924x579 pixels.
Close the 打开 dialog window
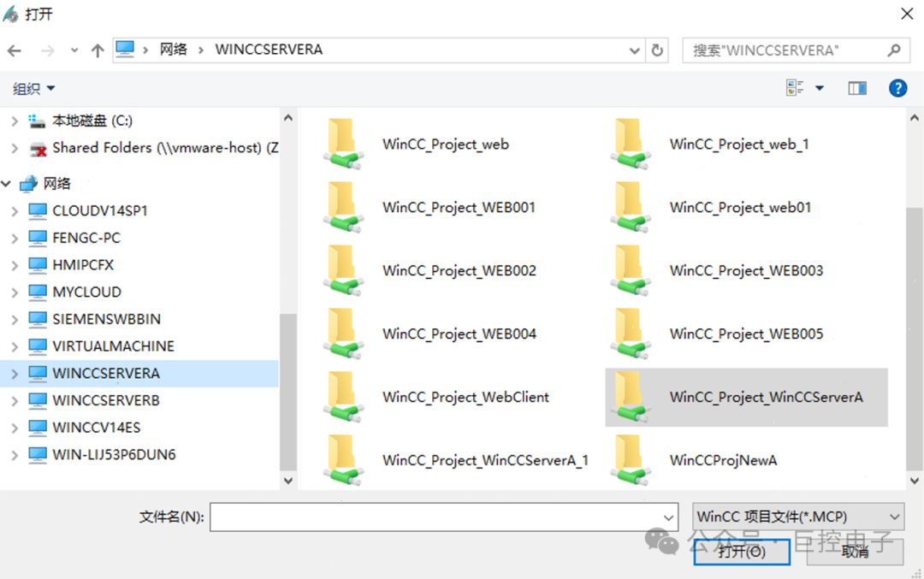(x=907, y=14)
